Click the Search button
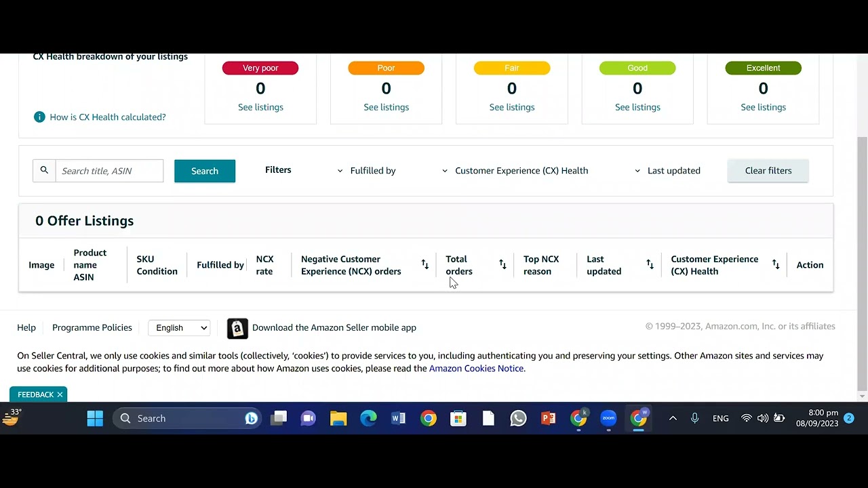 (x=205, y=171)
